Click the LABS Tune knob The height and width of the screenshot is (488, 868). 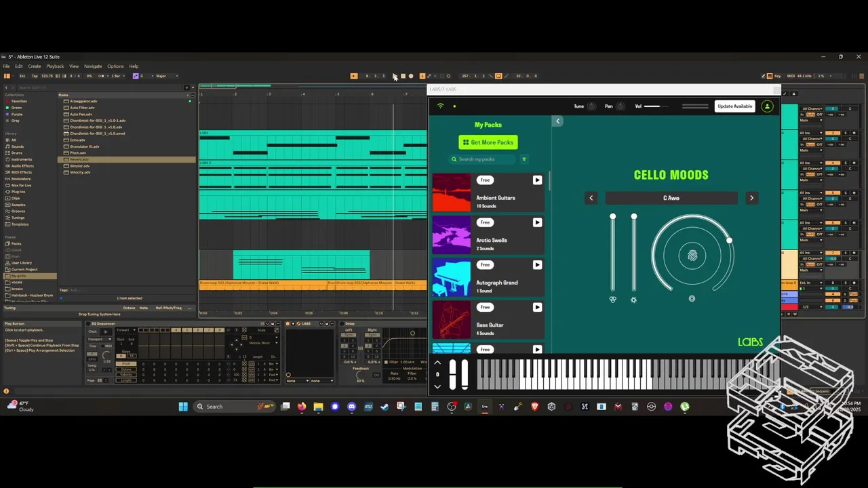pyautogui.click(x=592, y=106)
